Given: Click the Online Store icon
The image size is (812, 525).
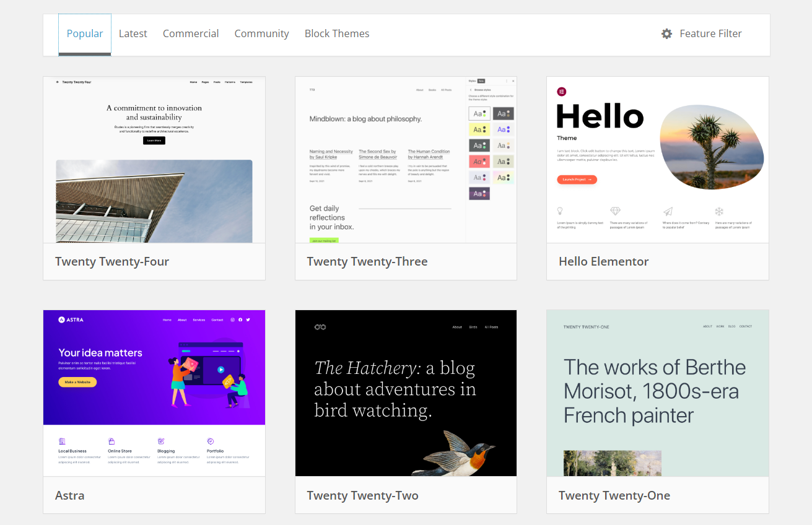Looking at the screenshot, I should [111, 441].
